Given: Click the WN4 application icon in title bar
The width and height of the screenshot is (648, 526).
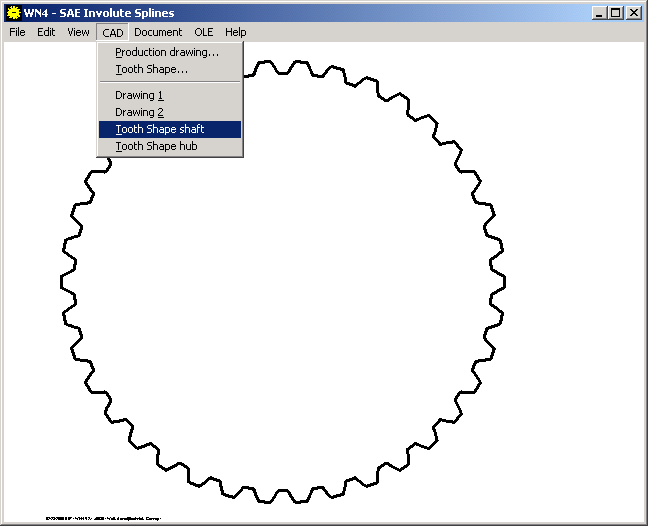Looking at the screenshot, I should 13,13.
